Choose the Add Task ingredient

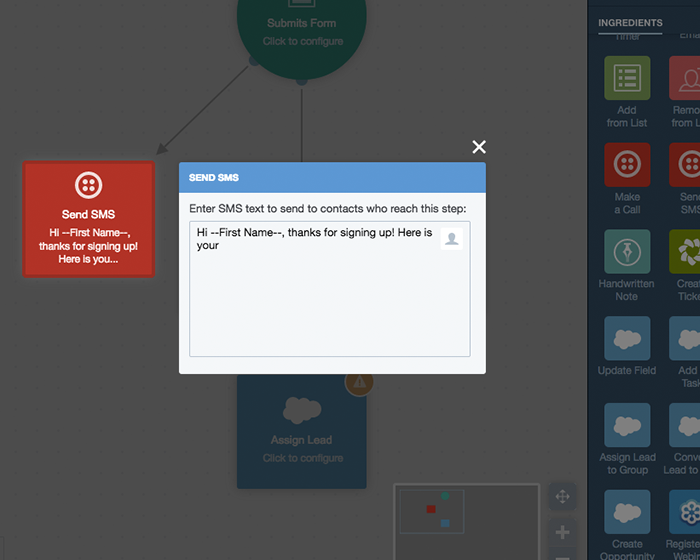click(685, 338)
